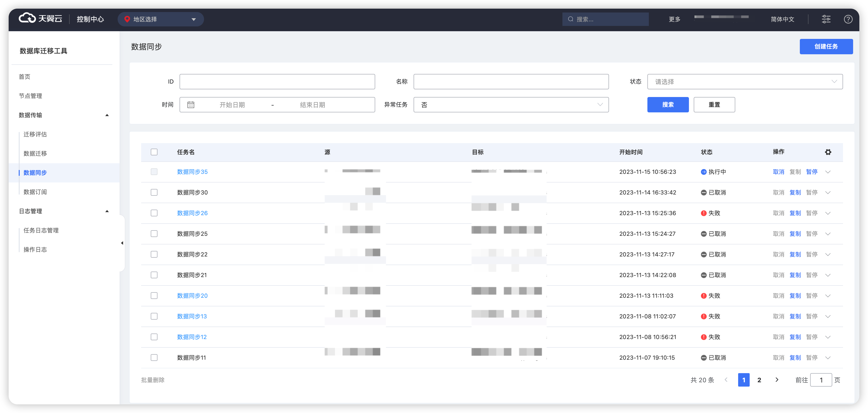Select 数据同步 in the sidebar
868x413 pixels.
click(35, 173)
